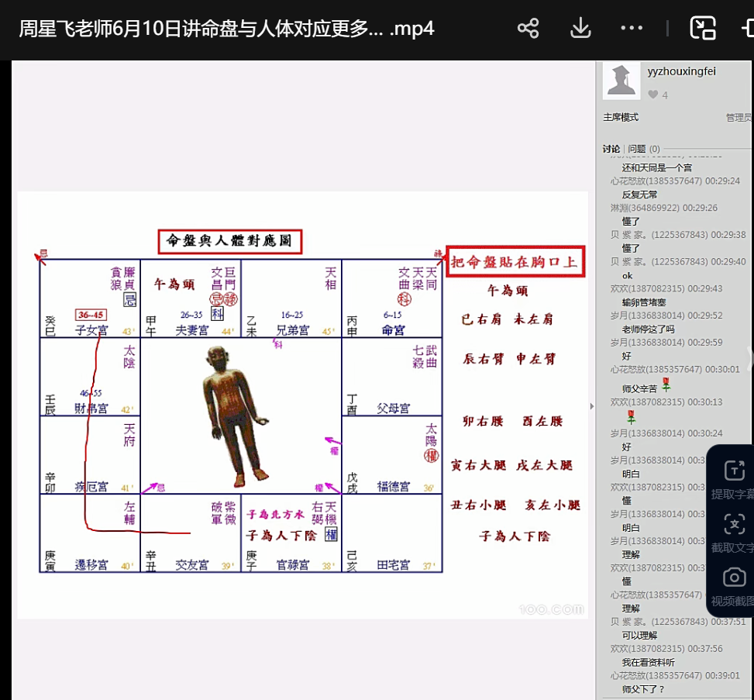The image size is (754, 700).
Task: Click the chat message 师父下了？
Action: tap(643, 689)
